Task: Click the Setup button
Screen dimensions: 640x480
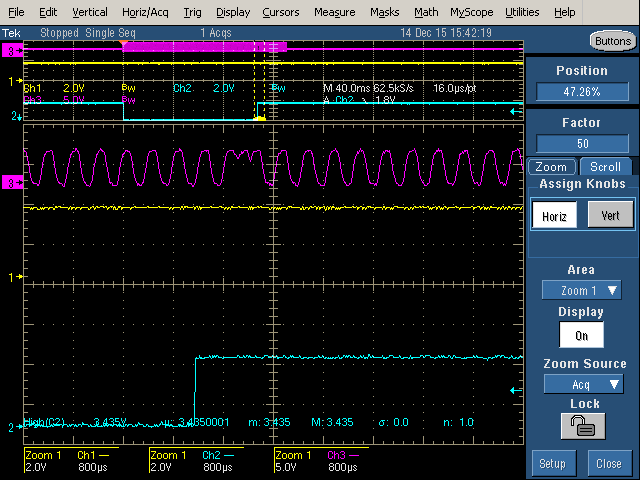Action: (554, 464)
